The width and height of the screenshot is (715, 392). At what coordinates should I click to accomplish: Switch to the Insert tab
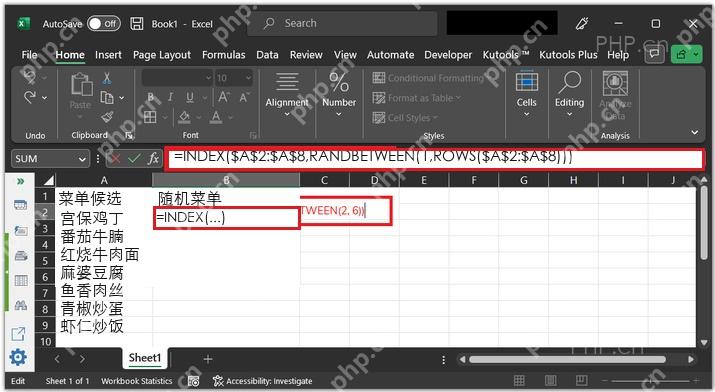(x=108, y=55)
